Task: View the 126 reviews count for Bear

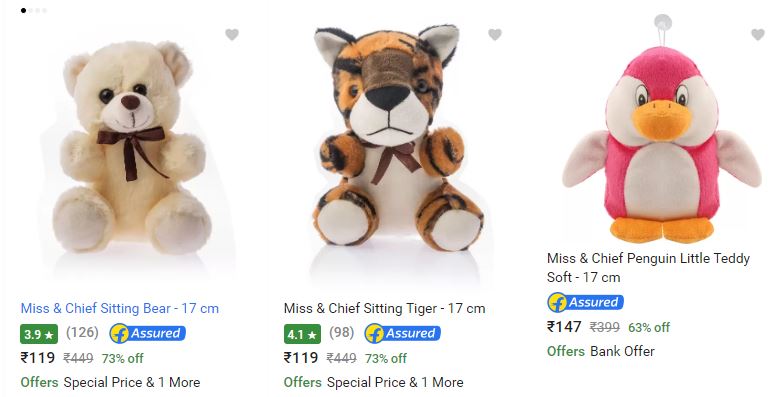Action: coord(82,332)
